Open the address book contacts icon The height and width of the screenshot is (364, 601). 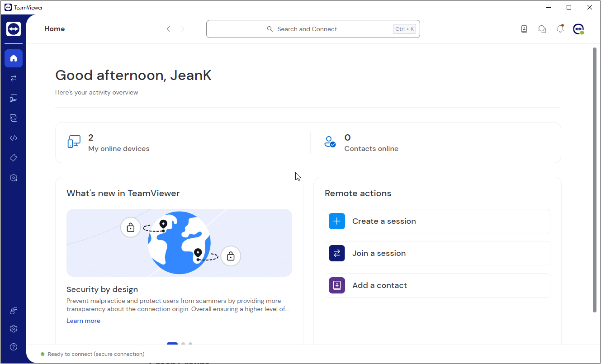coord(524,28)
